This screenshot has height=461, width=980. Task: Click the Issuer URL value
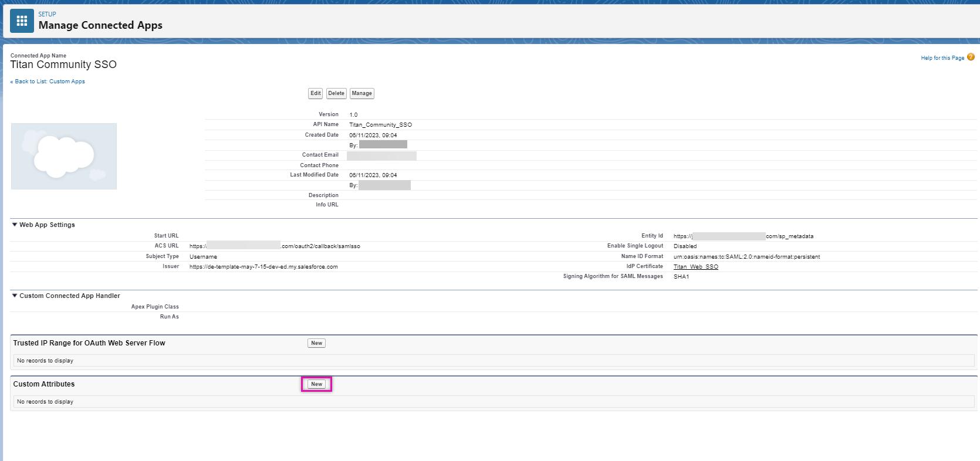[263, 267]
